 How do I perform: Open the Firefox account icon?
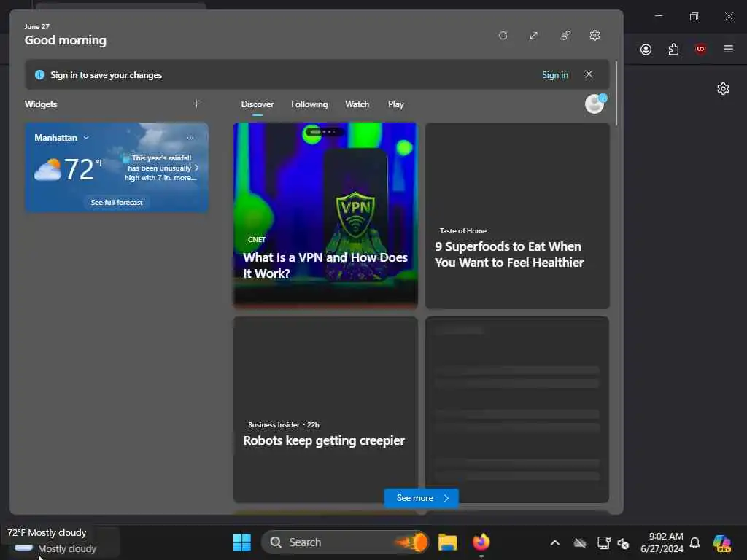pos(646,50)
